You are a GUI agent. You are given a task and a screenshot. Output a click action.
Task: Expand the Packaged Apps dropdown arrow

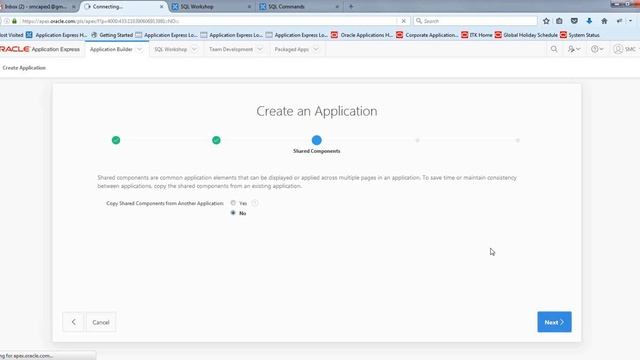pyautogui.click(x=316, y=49)
